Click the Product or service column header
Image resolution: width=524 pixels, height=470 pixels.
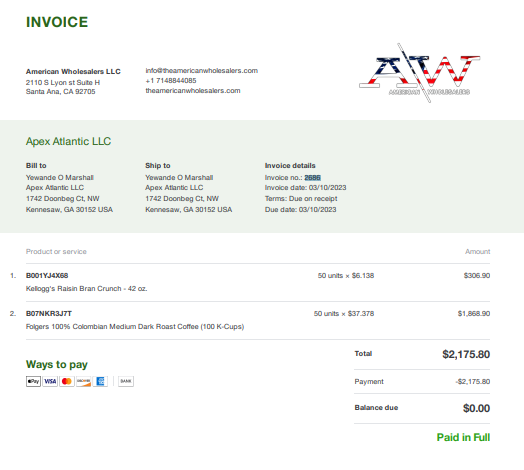pyautogui.click(x=56, y=251)
